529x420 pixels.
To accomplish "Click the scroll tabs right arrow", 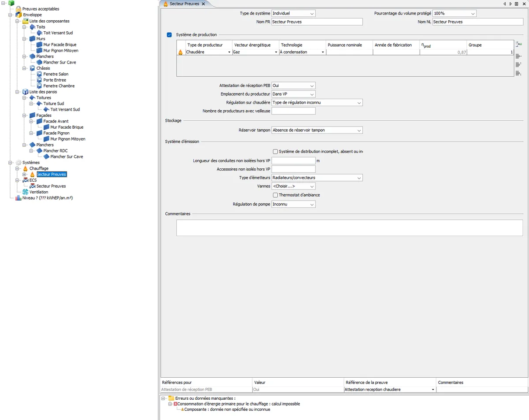I will (510, 4).
